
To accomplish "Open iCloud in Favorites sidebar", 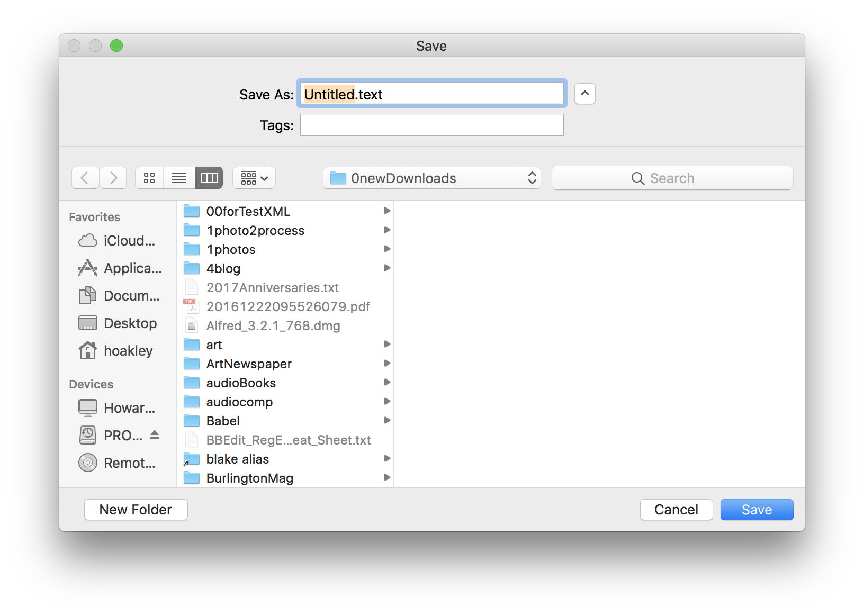I will point(118,241).
